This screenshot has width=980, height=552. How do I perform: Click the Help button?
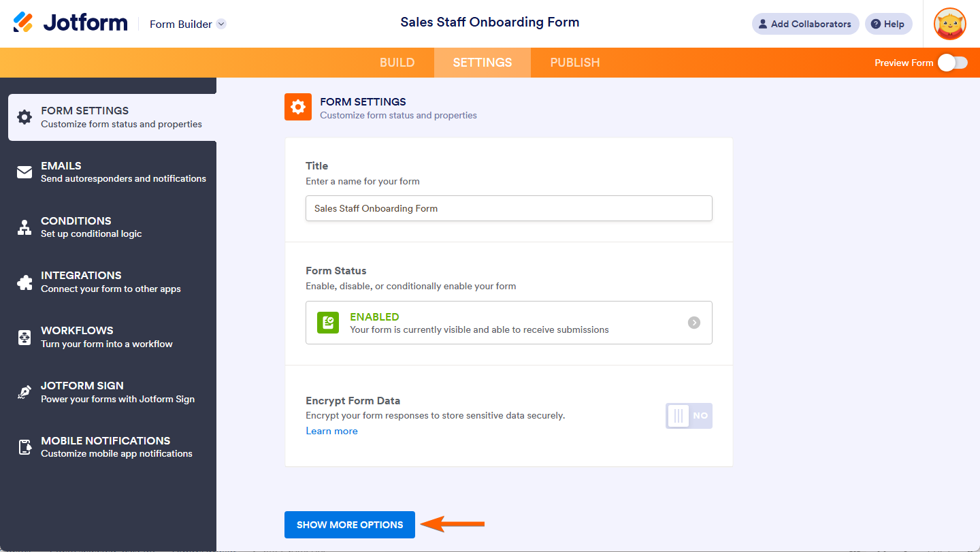pos(888,24)
